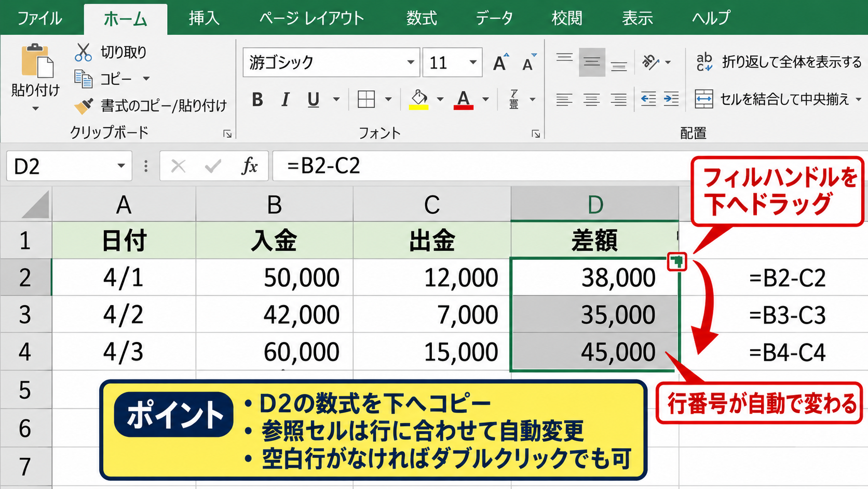Screen dimensions: 868x489
Task: Click the Paste (貼り付け) clipboard icon
Action: click(x=36, y=61)
